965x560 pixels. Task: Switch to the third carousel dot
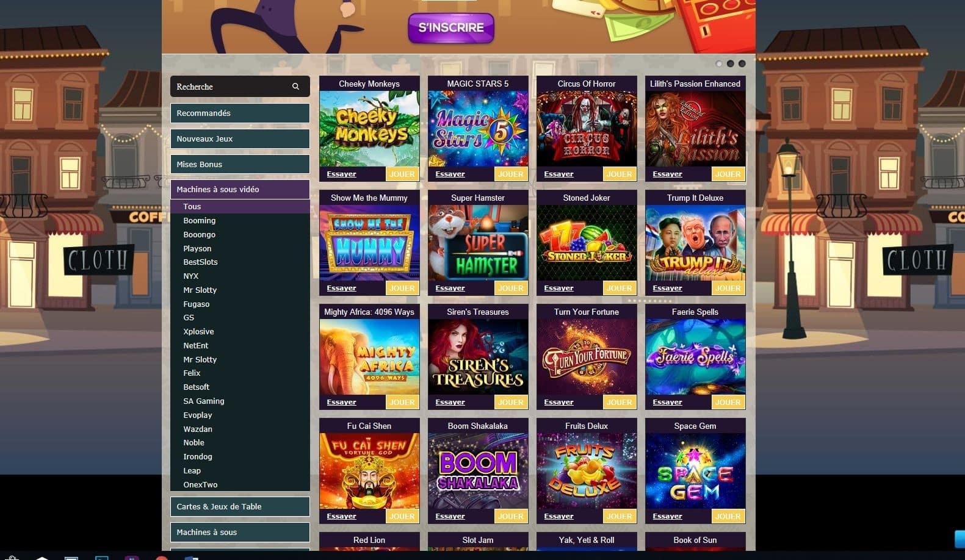click(x=742, y=63)
